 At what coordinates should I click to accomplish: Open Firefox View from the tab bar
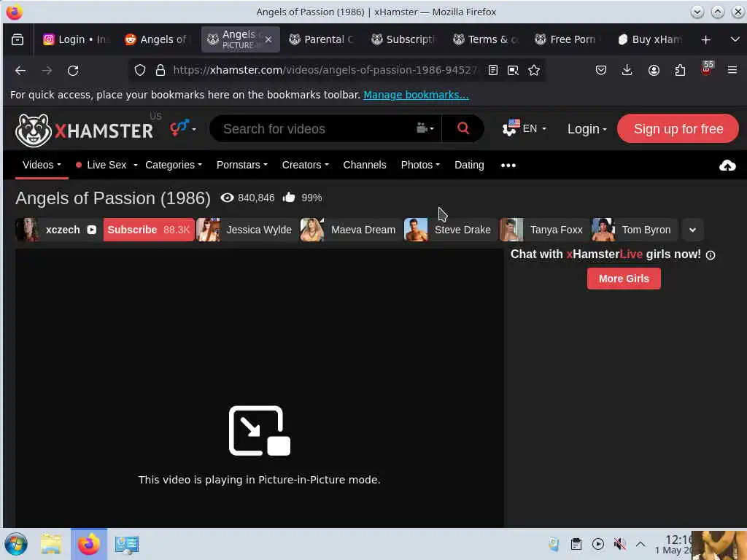pyautogui.click(x=18, y=39)
